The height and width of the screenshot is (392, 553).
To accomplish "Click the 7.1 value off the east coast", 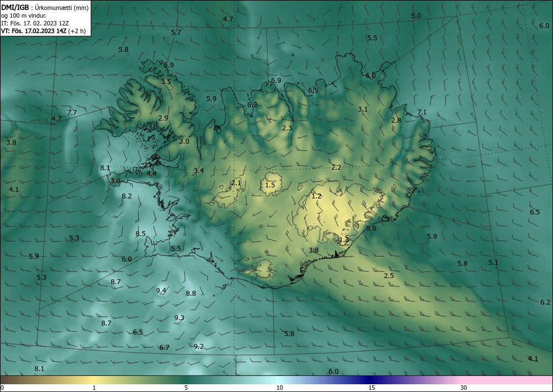I will pos(422,112).
